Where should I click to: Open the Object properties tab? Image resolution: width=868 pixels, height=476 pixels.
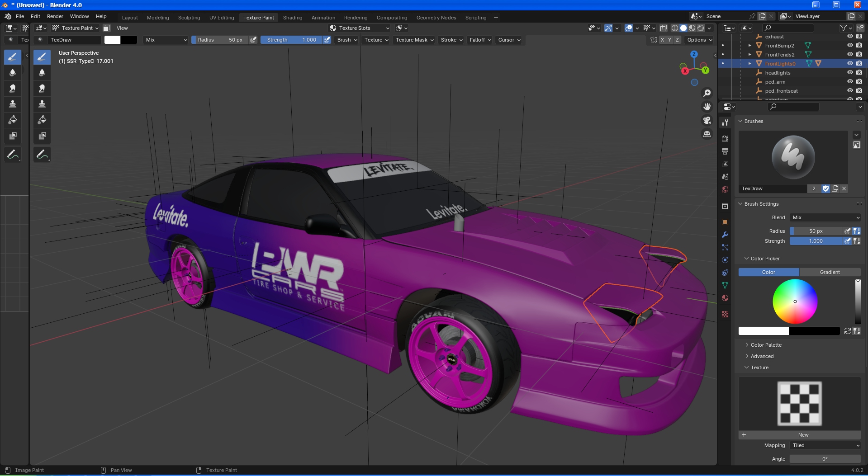click(725, 222)
